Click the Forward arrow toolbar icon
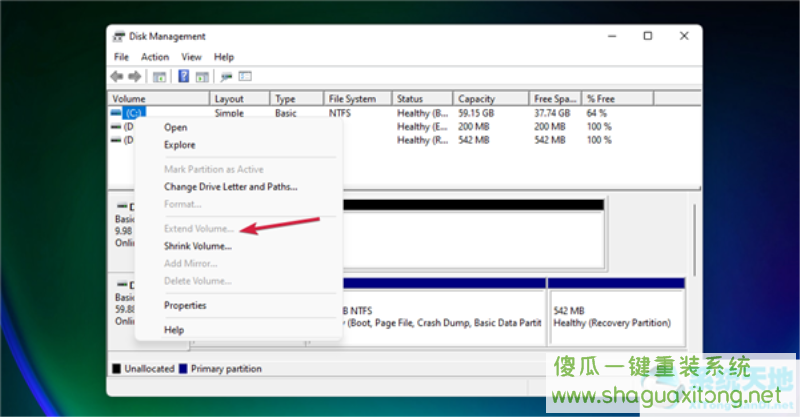800x417 pixels. coord(135,77)
